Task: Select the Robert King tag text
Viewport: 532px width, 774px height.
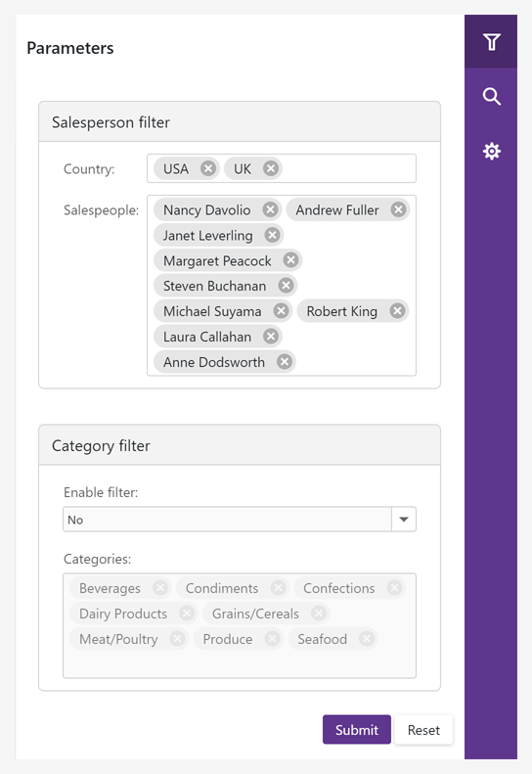Action: 342,311
